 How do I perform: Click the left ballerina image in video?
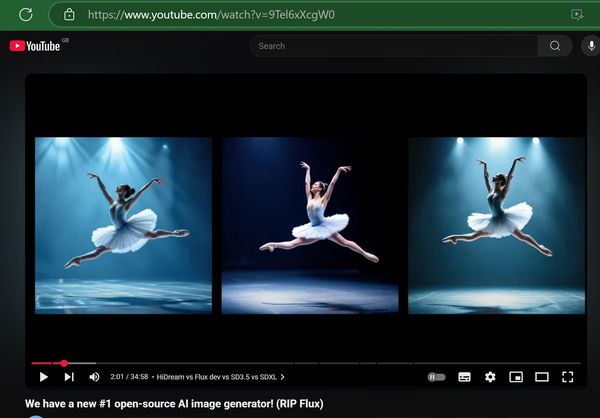(123, 225)
